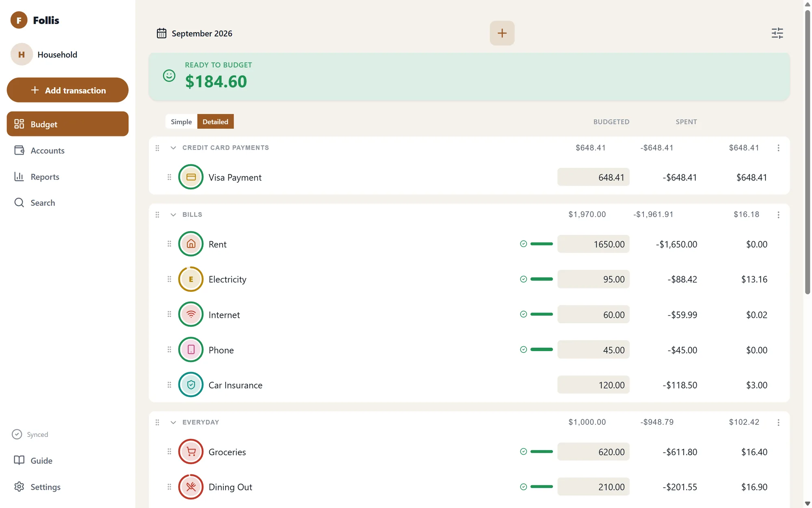
Task: Click the Rent goal check indicator
Action: tap(523, 244)
